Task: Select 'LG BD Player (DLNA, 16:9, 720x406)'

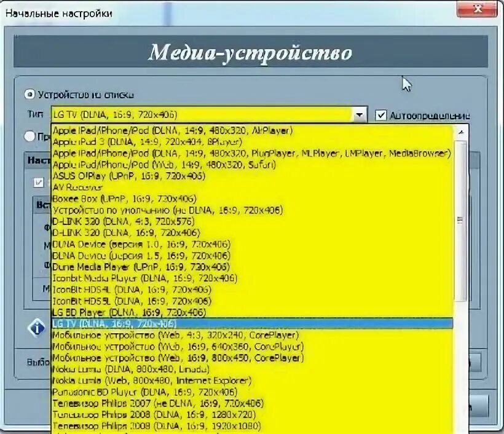Action: pos(252,312)
